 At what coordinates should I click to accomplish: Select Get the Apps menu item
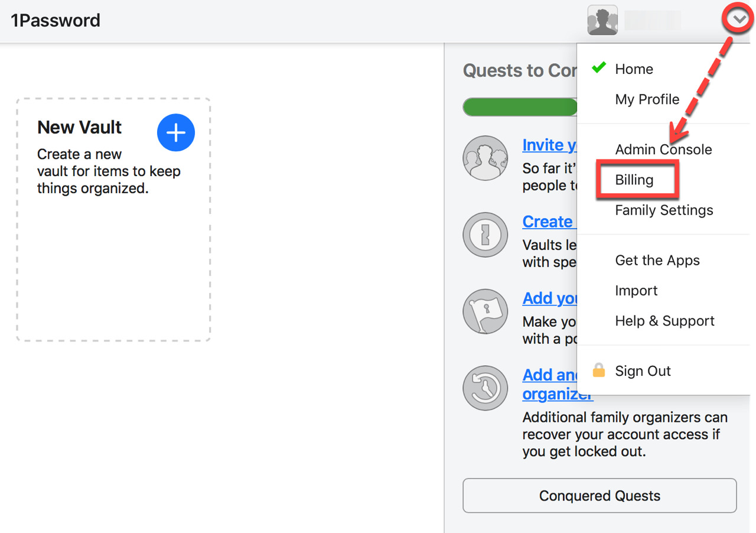coord(657,260)
